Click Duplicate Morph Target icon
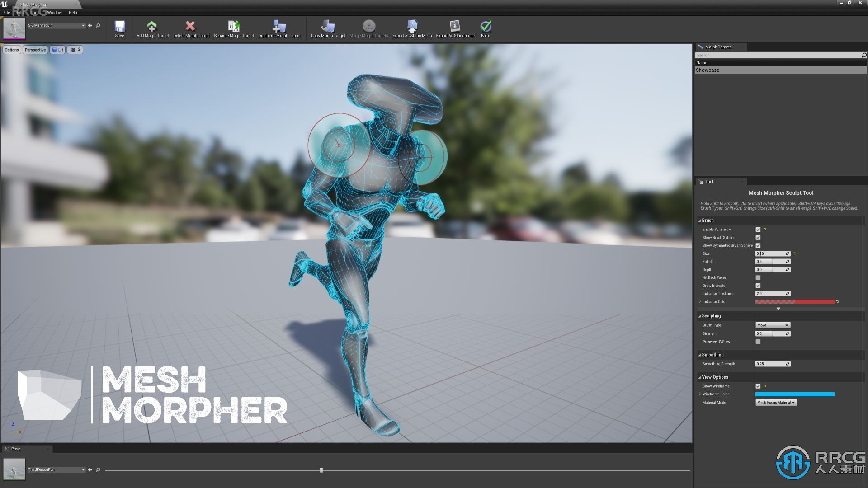This screenshot has width=868, height=488. [x=279, y=26]
